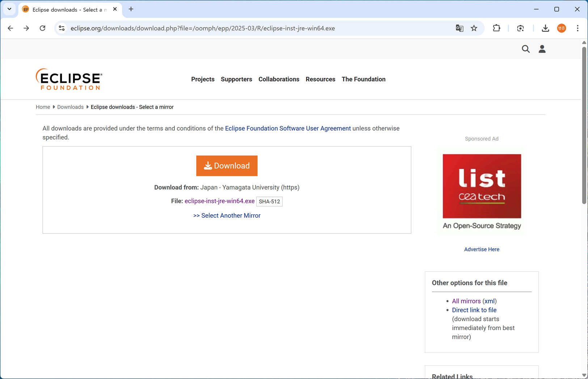The image size is (588, 379).
Task: Click the address bar URL
Action: [x=203, y=28]
